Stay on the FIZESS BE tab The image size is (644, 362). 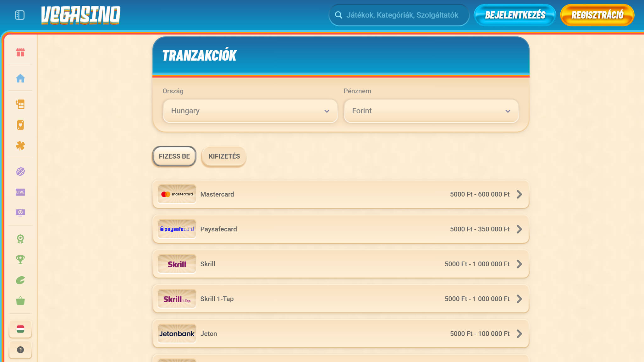point(174,156)
